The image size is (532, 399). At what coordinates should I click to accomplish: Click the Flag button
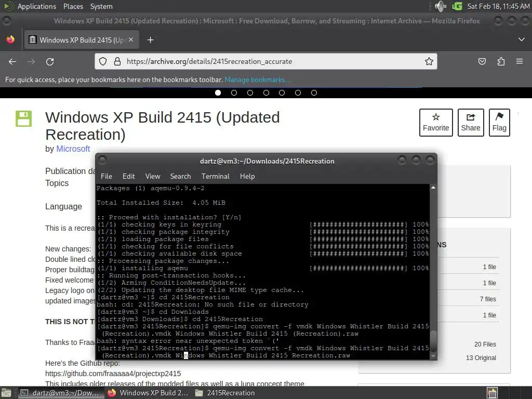(x=499, y=123)
